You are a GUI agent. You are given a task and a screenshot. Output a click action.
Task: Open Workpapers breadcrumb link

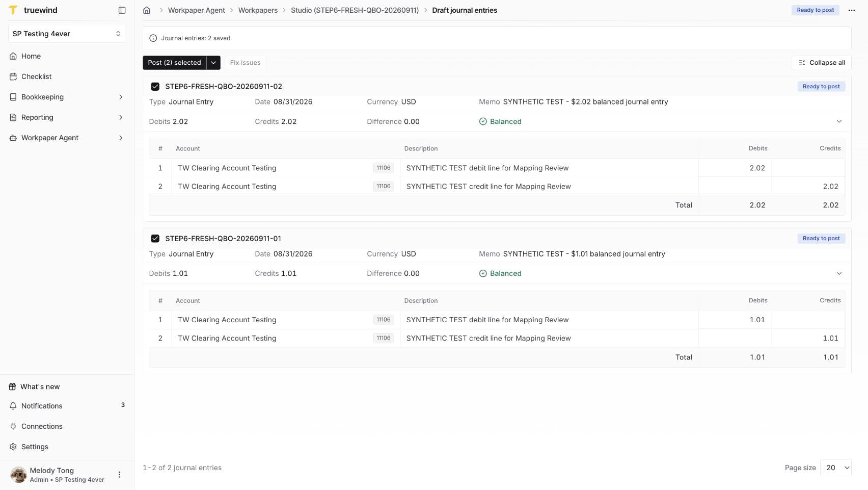258,10
